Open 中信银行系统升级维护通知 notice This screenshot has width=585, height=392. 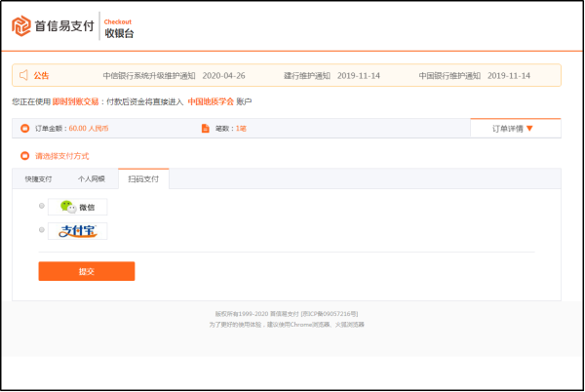click(x=149, y=75)
